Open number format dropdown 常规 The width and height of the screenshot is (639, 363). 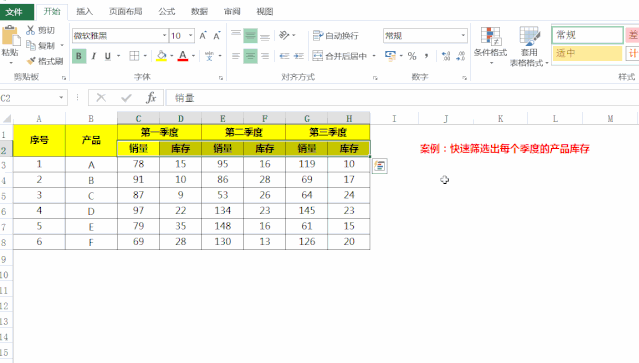463,35
